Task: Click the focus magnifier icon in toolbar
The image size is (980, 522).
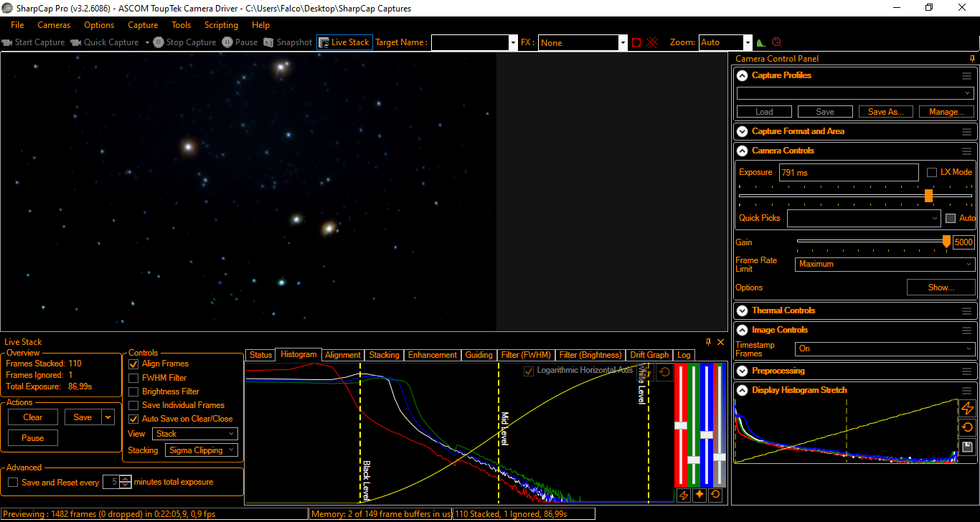Action: [776, 42]
